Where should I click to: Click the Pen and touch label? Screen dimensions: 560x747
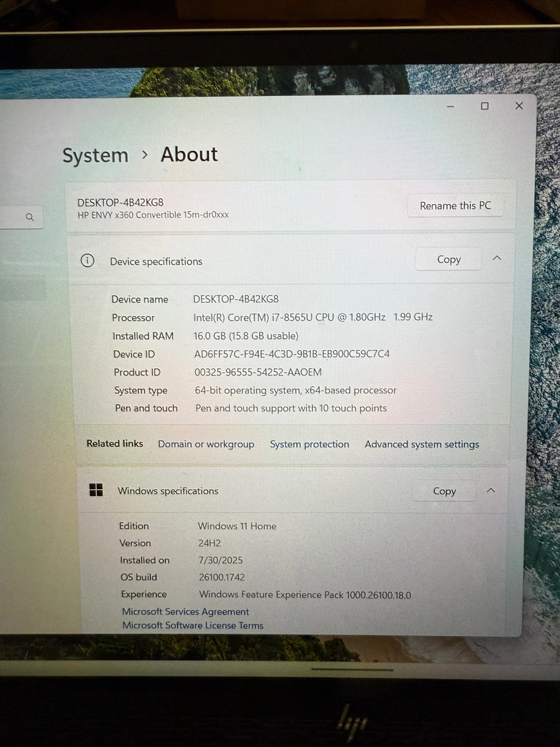pos(146,408)
